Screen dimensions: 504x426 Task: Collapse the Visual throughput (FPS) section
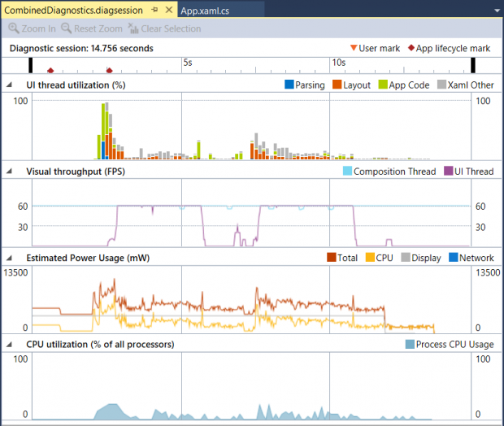(10, 172)
